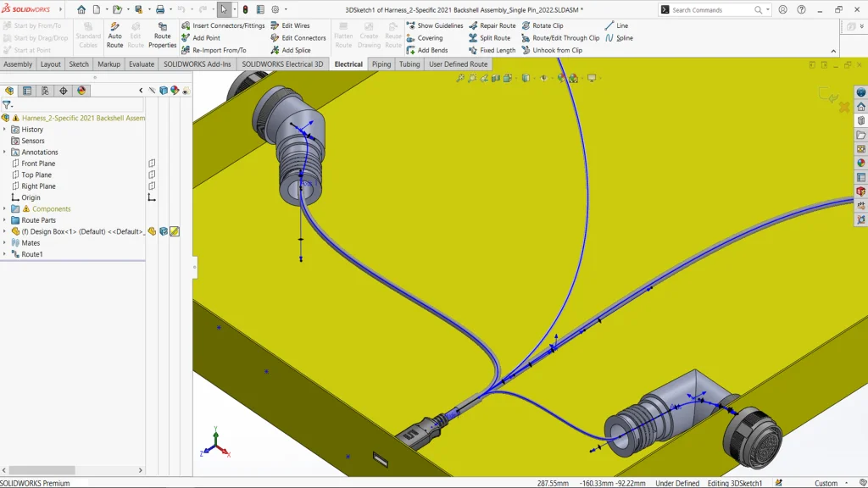Toggle Design Box display mode in display pane
Image resolution: width=868 pixels, height=488 pixels.
click(164, 231)
